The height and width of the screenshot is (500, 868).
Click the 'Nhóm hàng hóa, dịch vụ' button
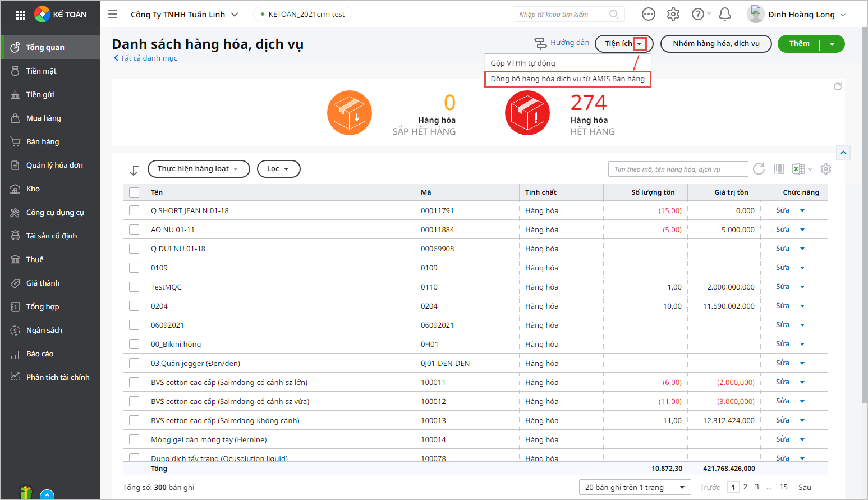[x=716, y=44]
